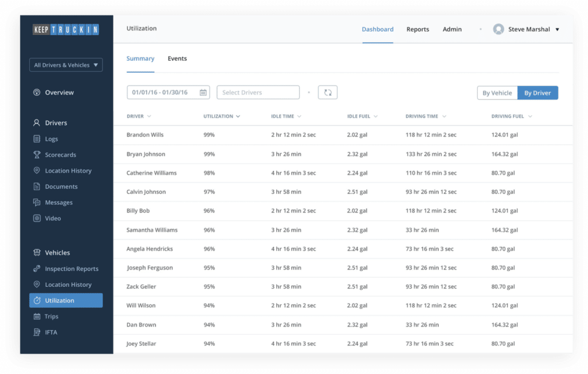The height and width of the screenshot is (374, 588).
Task: Open the Overview page in sidebar
Action: [x=59, y=92]
